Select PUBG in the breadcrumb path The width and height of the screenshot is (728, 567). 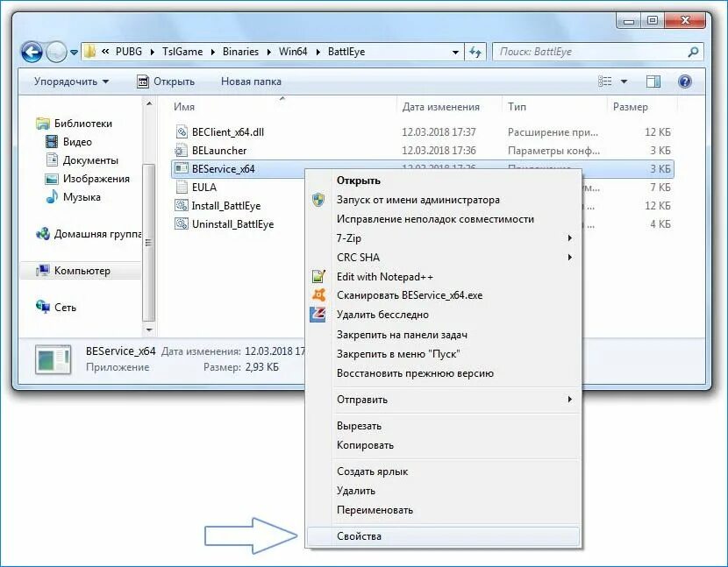click(x=129, y=52)
